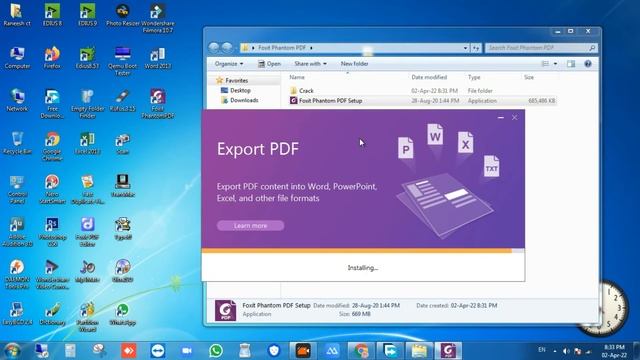This screenshot has height=360, width=640.
Task: Click the installer orange progress bar
Action: (x=356, y=251)
